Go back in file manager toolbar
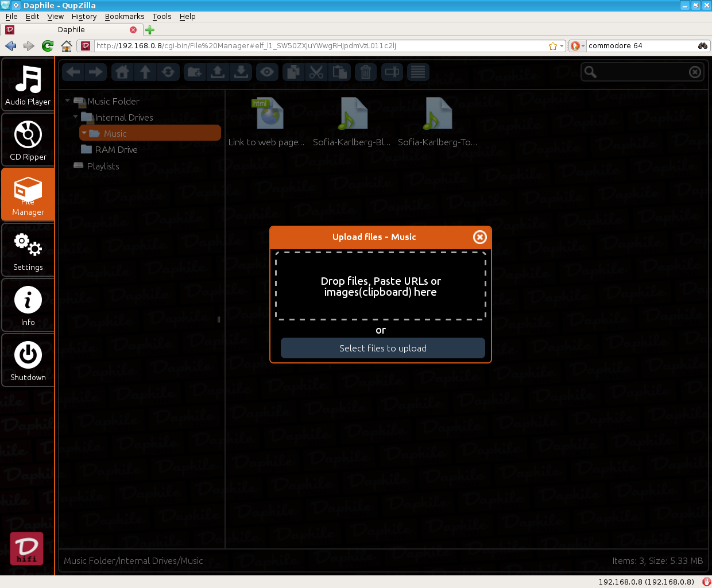Viewport: 712px width, 588px height. [x=73, y=72]
